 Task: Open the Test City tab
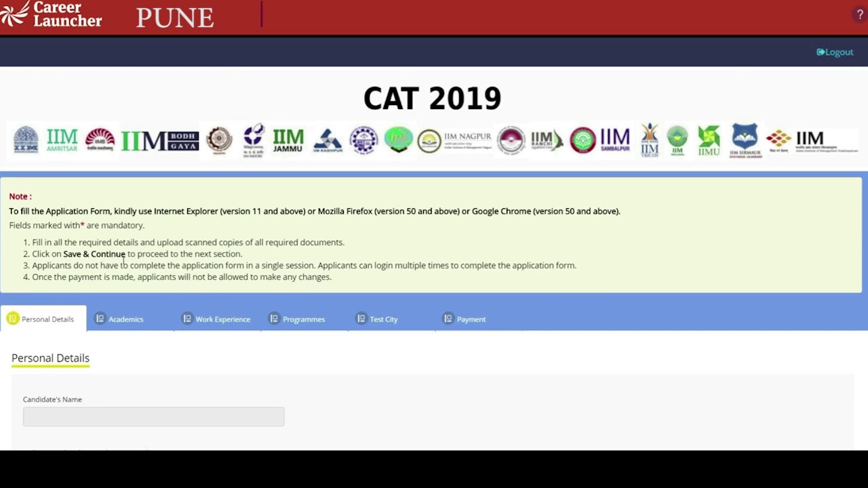point(377,319)
